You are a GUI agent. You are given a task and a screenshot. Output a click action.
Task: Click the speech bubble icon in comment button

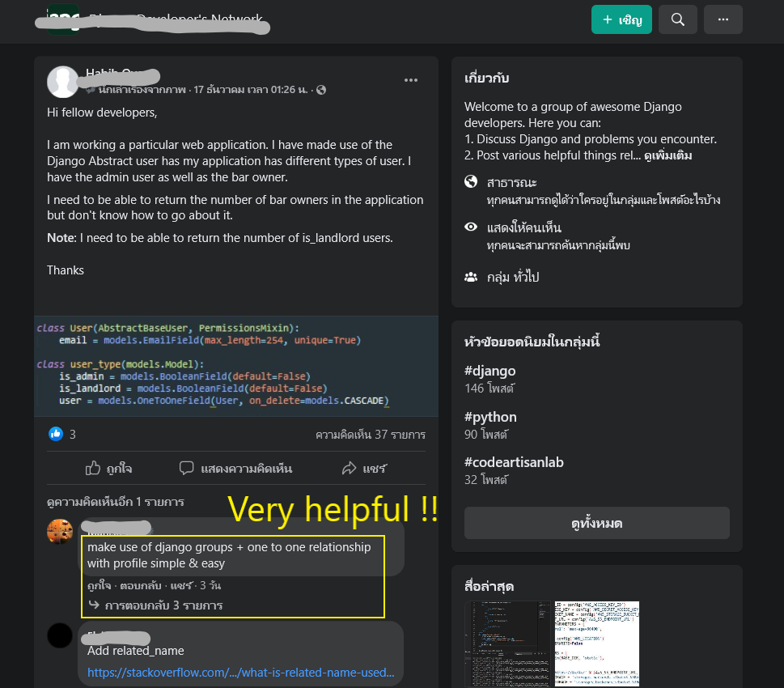click(x=186, y=468)
